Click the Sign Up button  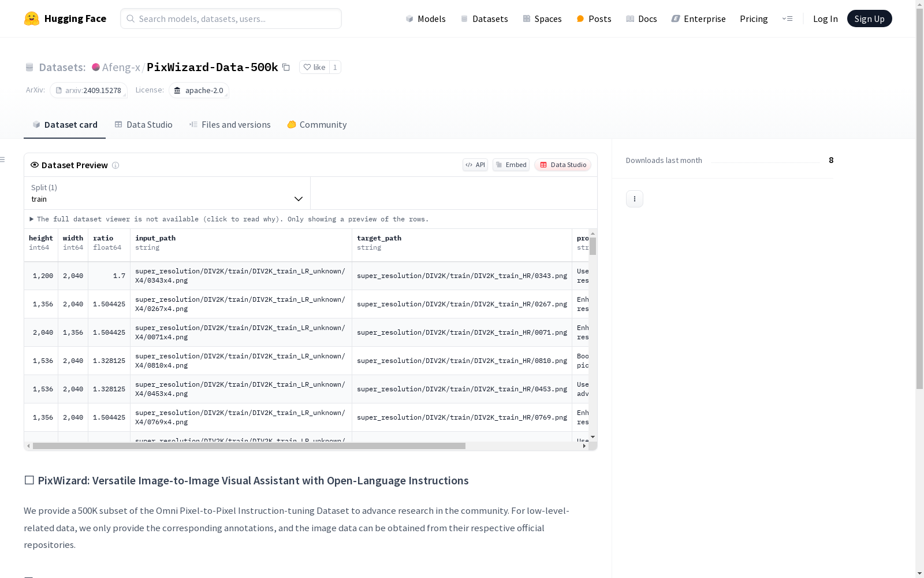869,18
